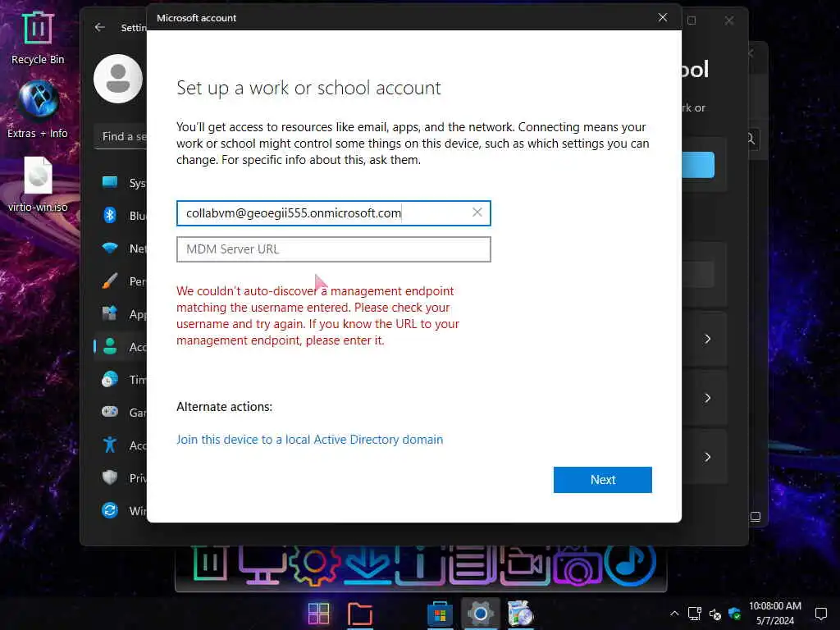Viewport: 840px width, 630px height.
Task: Click the muted volume icon in tray
Action: click(714, 614)
